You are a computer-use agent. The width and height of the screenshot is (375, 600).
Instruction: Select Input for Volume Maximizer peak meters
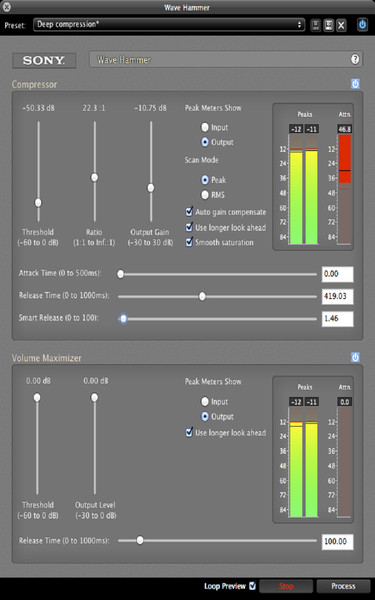pos(205,401)
